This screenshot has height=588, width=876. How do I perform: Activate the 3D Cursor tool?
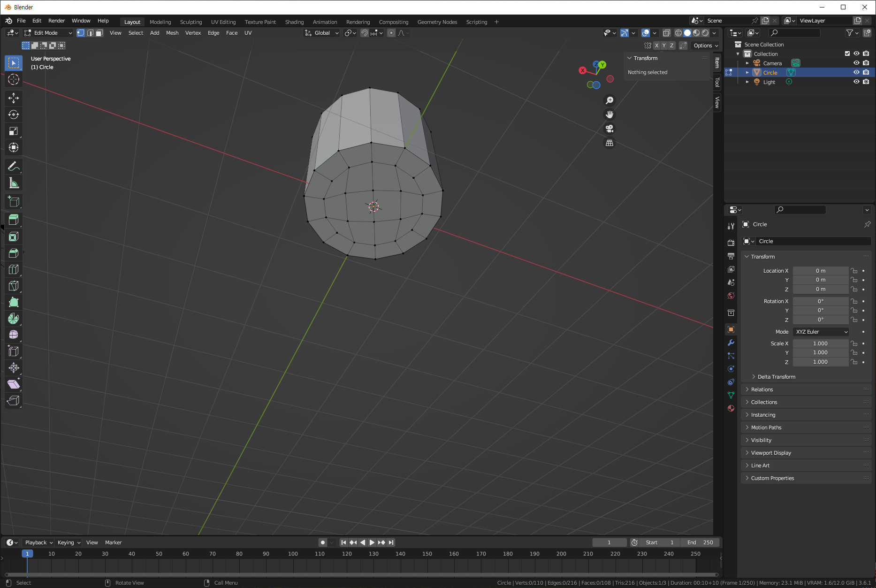coord(14,79)
